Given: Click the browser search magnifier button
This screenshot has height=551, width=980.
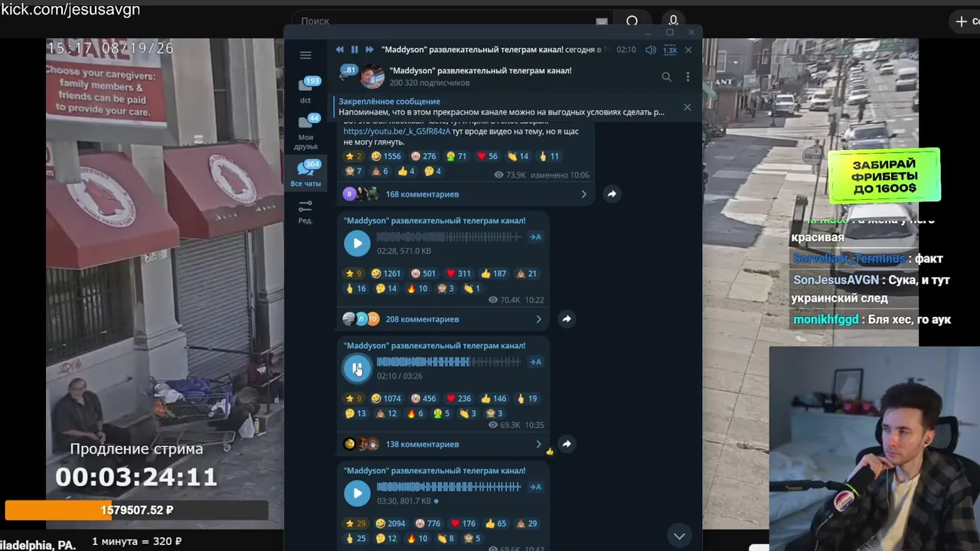Looking at the screenshot, I should [x=632, y=21].
